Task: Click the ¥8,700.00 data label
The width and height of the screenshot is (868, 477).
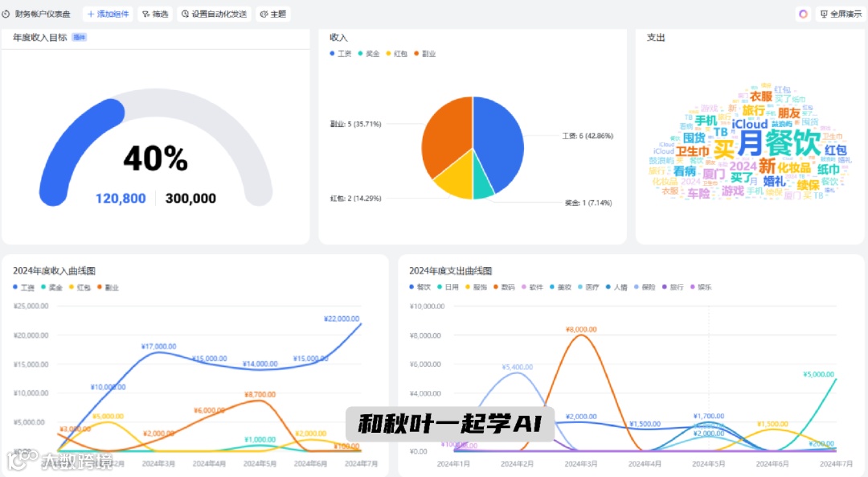Action: click(x=260, y=394)
